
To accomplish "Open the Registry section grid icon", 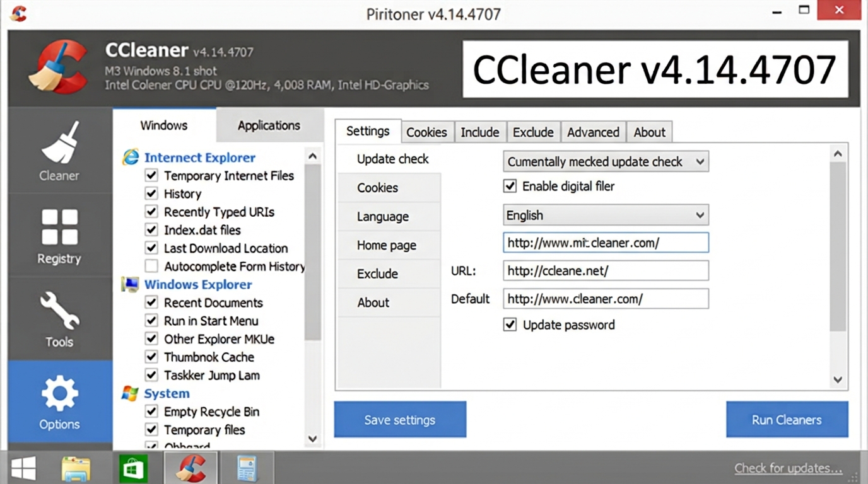I will point(60,227).
